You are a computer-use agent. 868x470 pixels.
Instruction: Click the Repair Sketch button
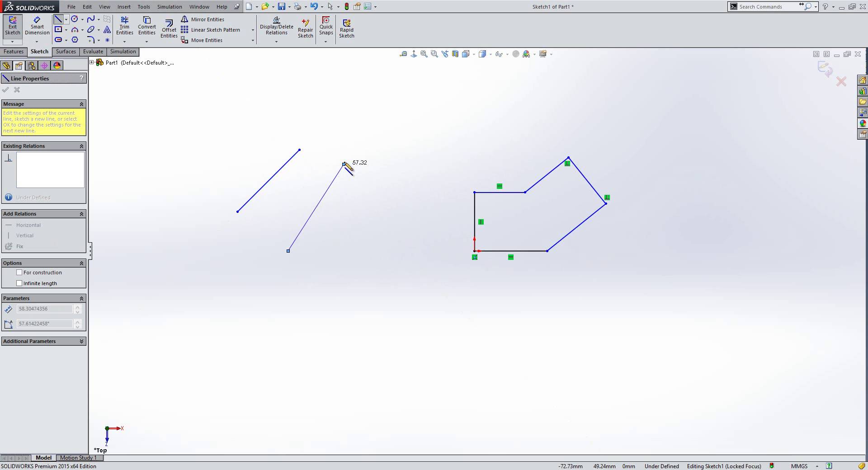click(305, 27)
